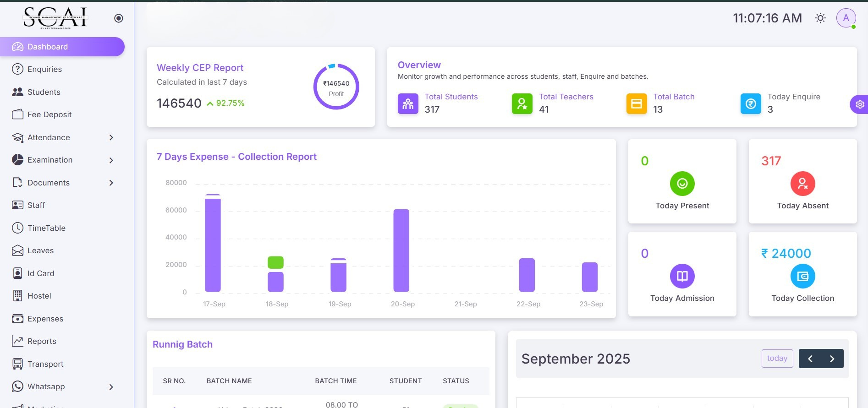Click the 92.75% growth value
868x408 pixels.
(230, 103)
